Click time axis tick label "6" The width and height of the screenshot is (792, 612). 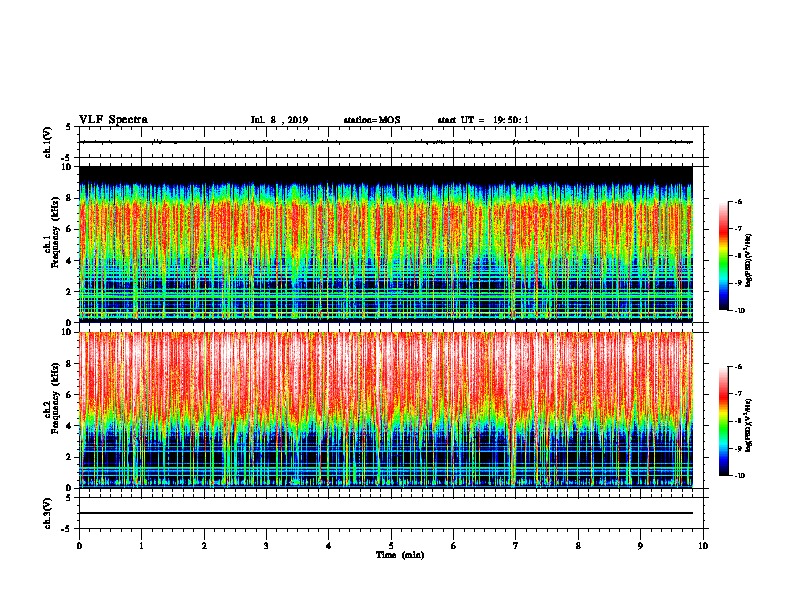(x=454, y=546)
